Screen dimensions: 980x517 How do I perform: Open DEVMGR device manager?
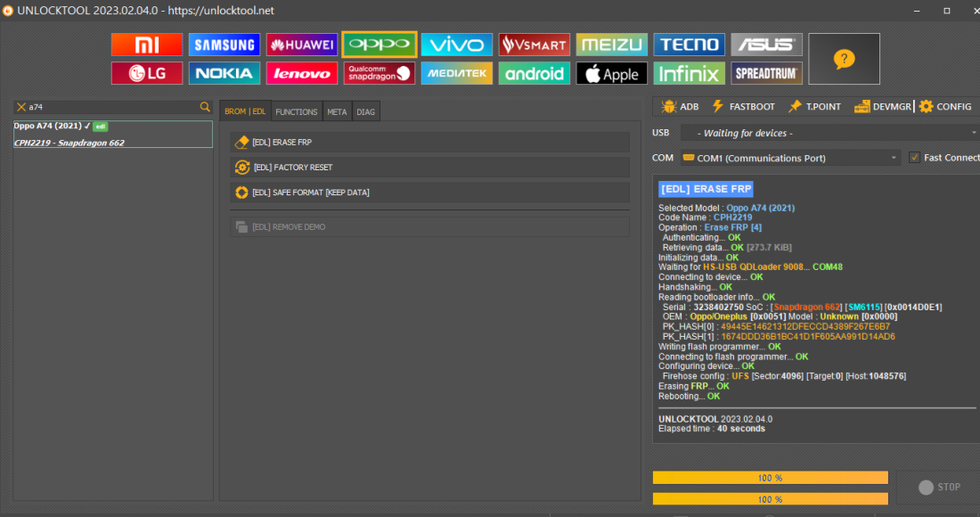click(x=883, y=107)
